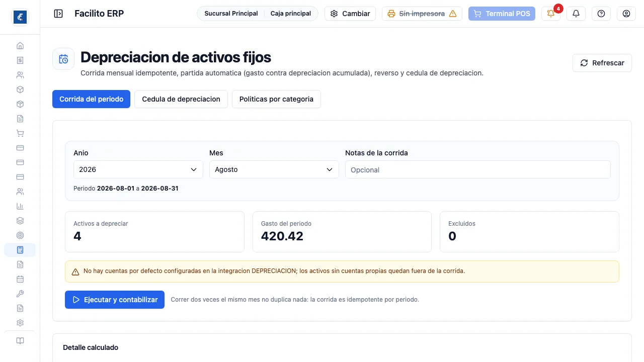The height and width of the screenshot is (362, 644).
Task: Open the target sidebar icon
Action: (x=20, y=235)
